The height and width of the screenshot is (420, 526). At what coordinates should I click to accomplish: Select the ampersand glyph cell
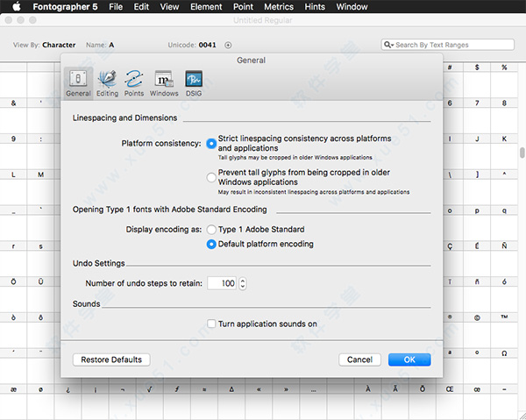coord(13,116)
